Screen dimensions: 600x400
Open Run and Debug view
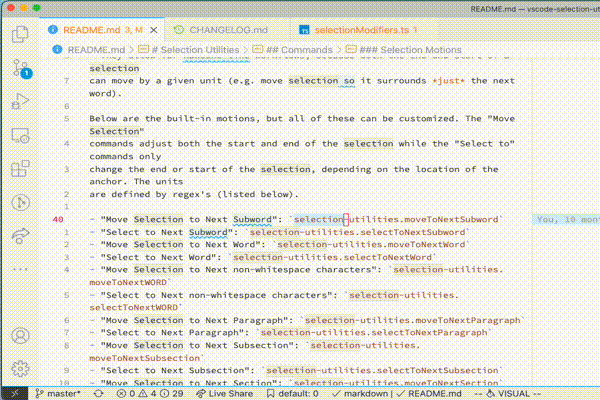20,101
